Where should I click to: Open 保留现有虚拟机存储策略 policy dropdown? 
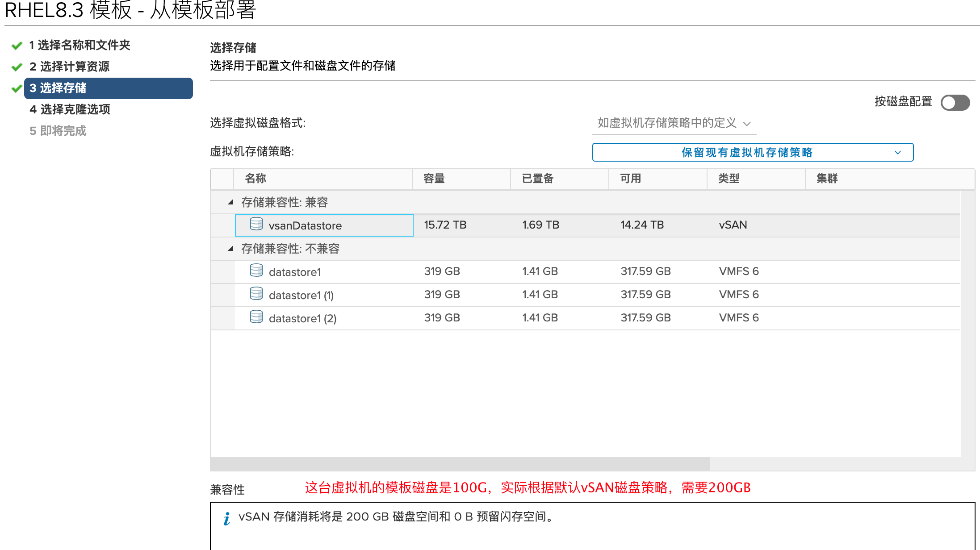pos(752,153)
